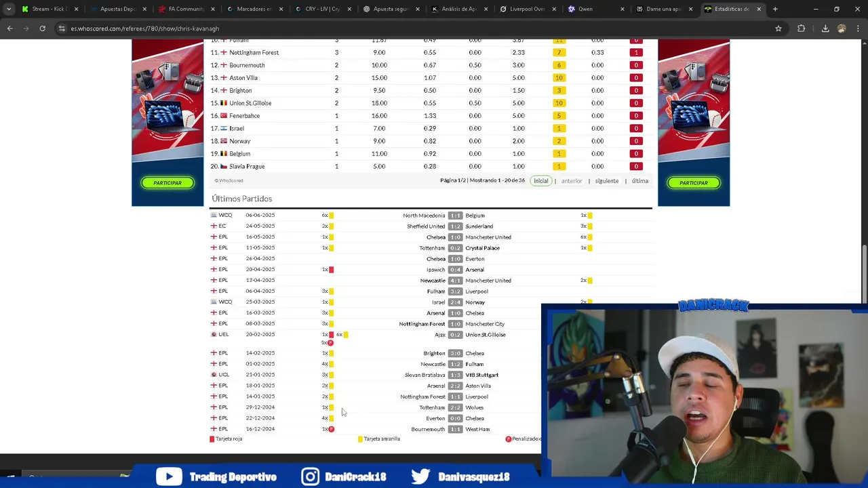Click the YouTube icon in the bottom banner
The height and width of the screenshot is (488, 868).
click(169, 476)
